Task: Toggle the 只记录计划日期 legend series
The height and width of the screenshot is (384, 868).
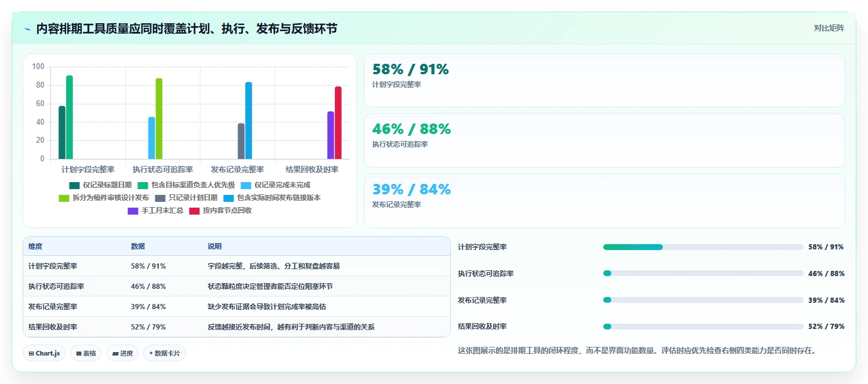Action: tap(186, 198)
